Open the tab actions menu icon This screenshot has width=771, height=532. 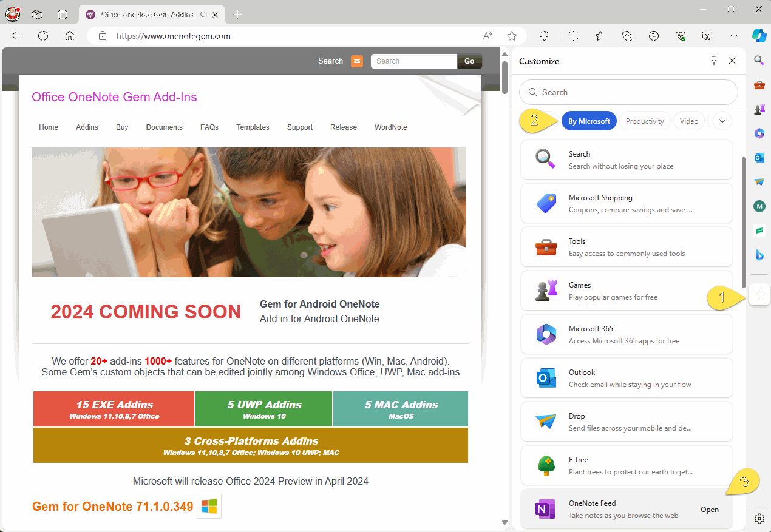[x=63, y=14]
